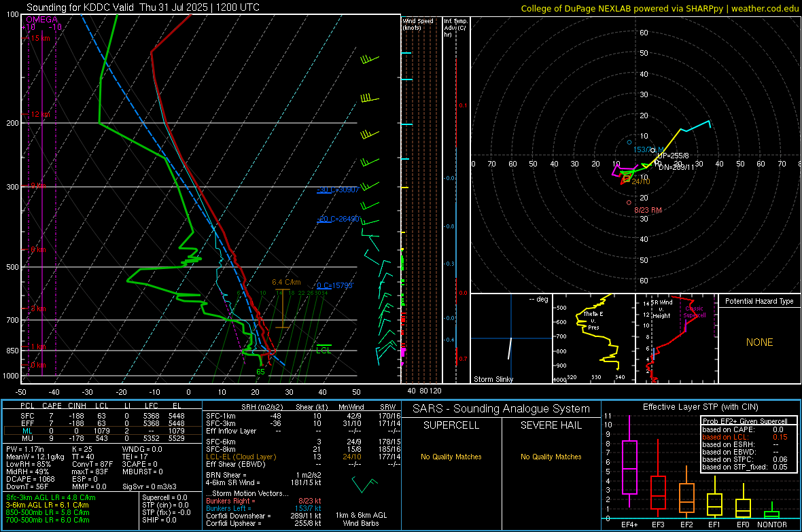
Task: Click the white storm slinky line
Action: [510, 349]
